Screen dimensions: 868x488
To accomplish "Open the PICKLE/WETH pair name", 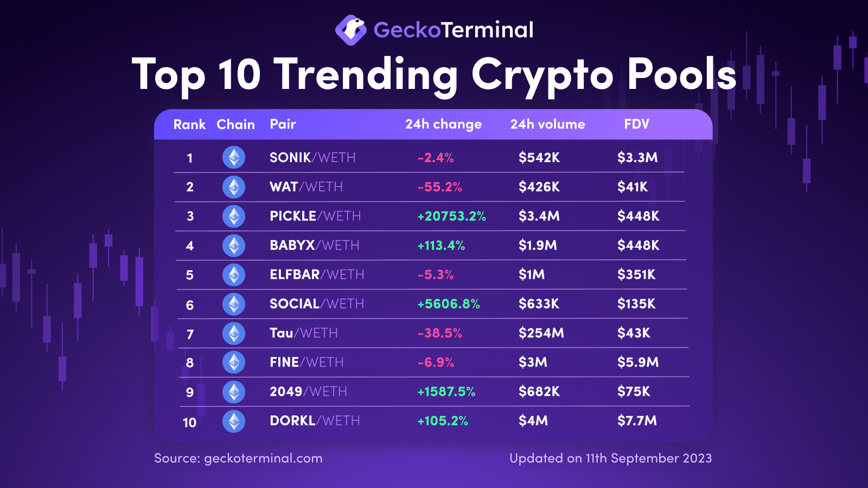I will coord(315,216).
